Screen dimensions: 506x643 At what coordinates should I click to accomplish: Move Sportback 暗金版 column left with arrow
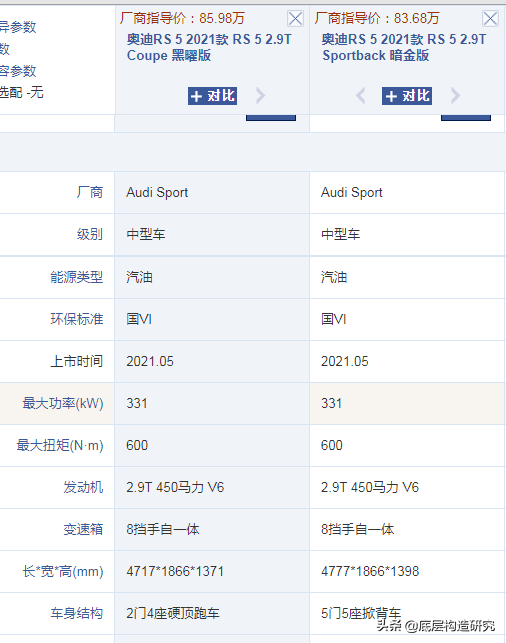pos(360,96)
